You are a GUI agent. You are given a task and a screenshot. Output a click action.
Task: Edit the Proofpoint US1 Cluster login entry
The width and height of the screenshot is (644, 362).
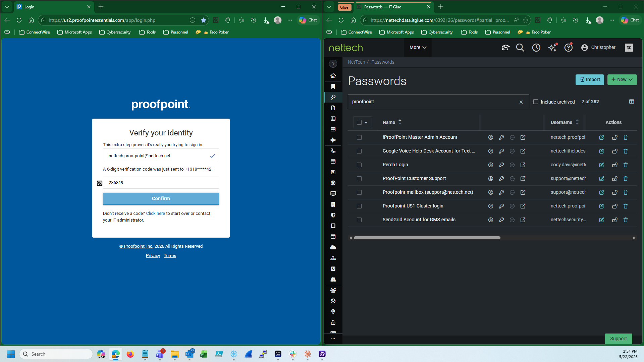click(x=602, y=206)
